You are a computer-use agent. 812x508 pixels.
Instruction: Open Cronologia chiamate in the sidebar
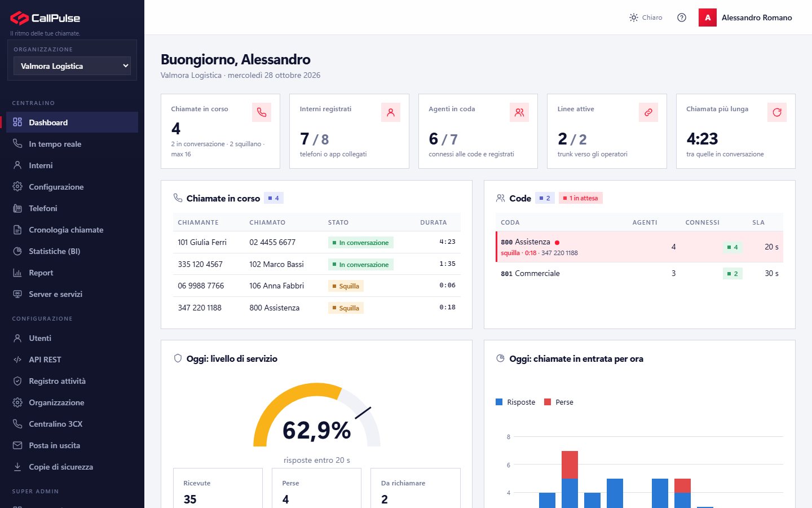[x=72, y=230]
